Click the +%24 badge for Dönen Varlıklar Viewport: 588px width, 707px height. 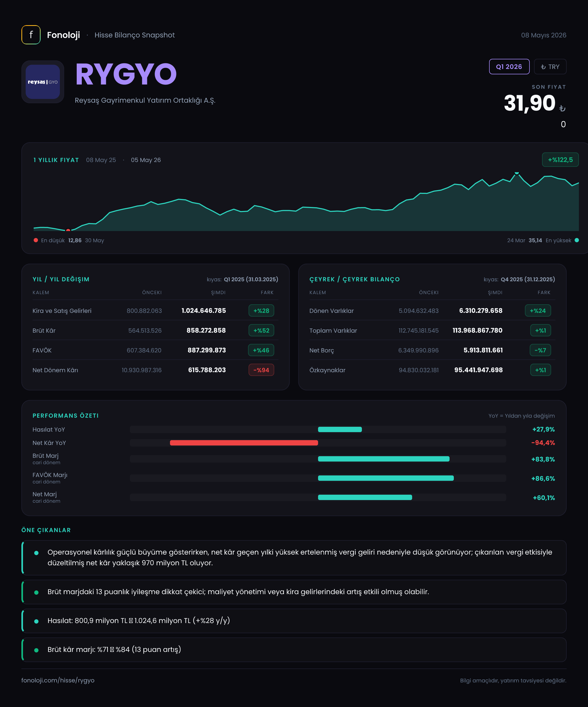point(538,310)
